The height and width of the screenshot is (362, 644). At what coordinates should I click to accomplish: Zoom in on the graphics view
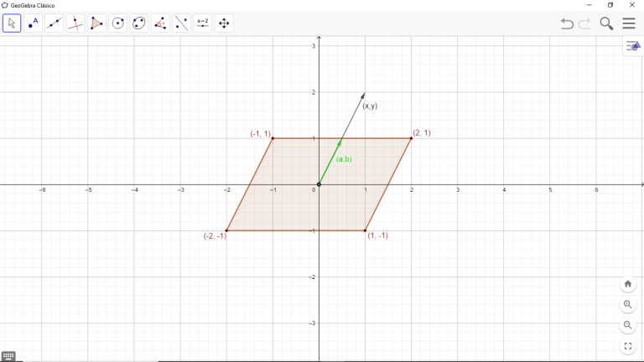(x=628, y=304)
